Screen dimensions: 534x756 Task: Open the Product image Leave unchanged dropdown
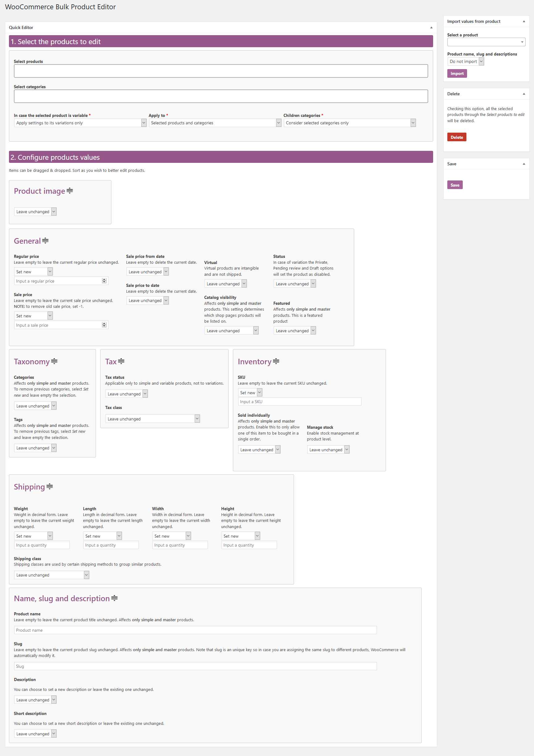coord(35,212)
